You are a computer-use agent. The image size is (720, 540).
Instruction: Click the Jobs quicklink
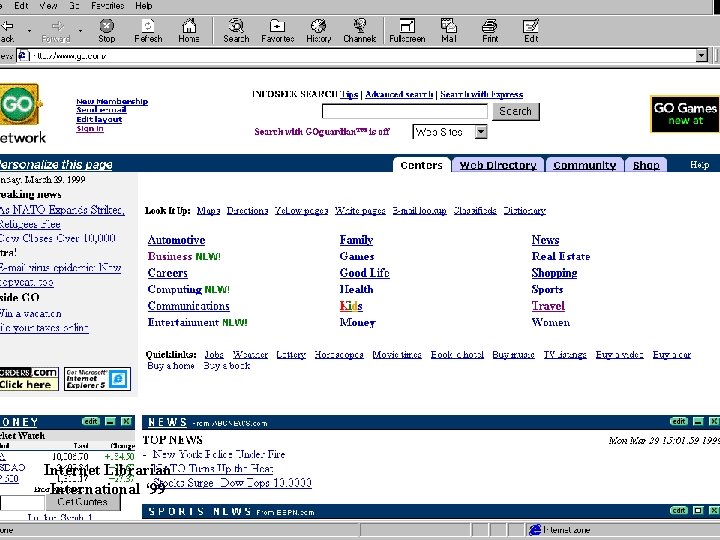pyautogui.click(x=214, y=354)
